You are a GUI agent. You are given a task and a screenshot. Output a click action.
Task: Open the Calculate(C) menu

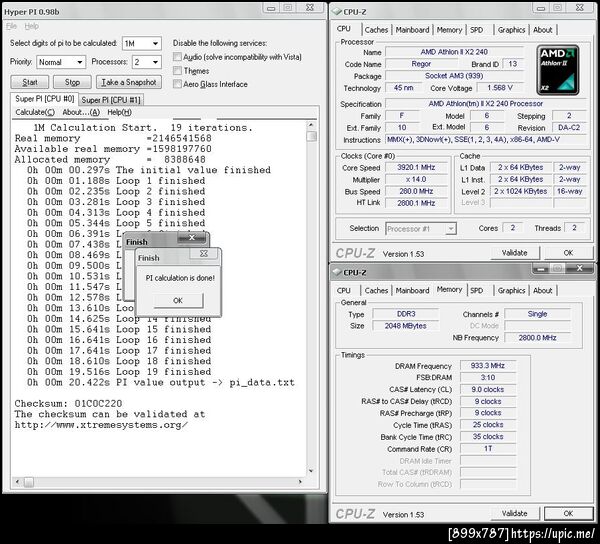click(x=35, y=112)
